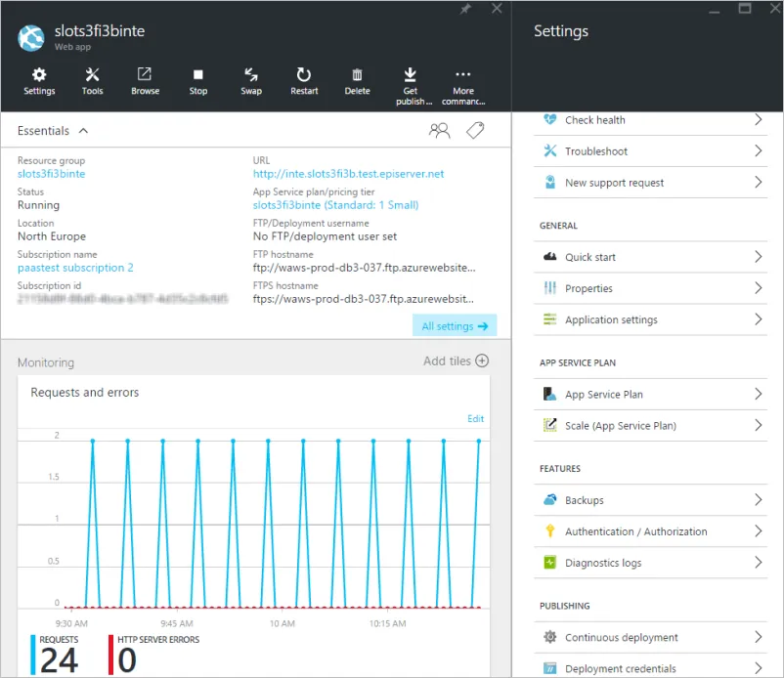Open the Application settings entry

pyautogui.click(x=650, y=319)
